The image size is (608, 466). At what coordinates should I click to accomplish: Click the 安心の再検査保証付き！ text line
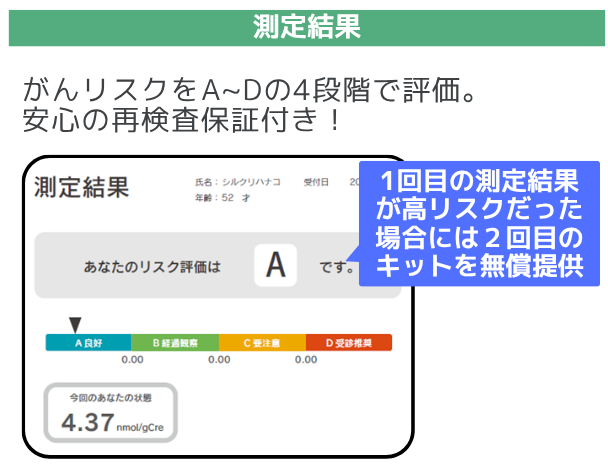click(183, 122)
